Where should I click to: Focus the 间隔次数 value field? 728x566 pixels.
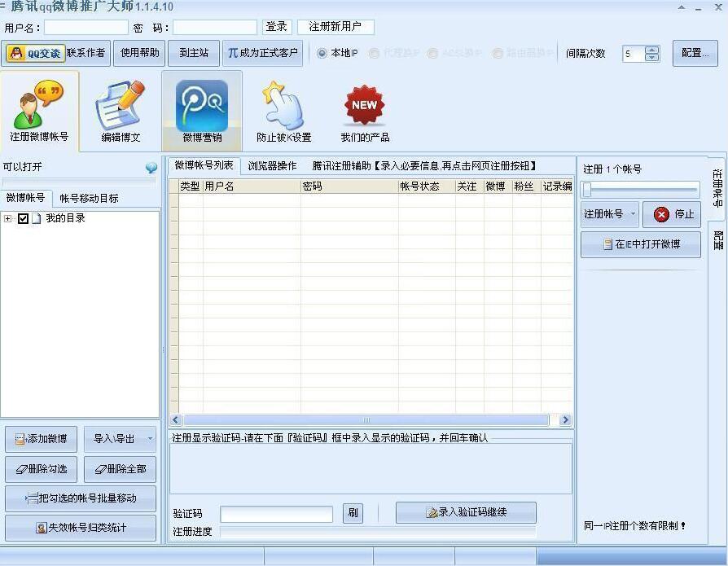[x=634, y=54]
